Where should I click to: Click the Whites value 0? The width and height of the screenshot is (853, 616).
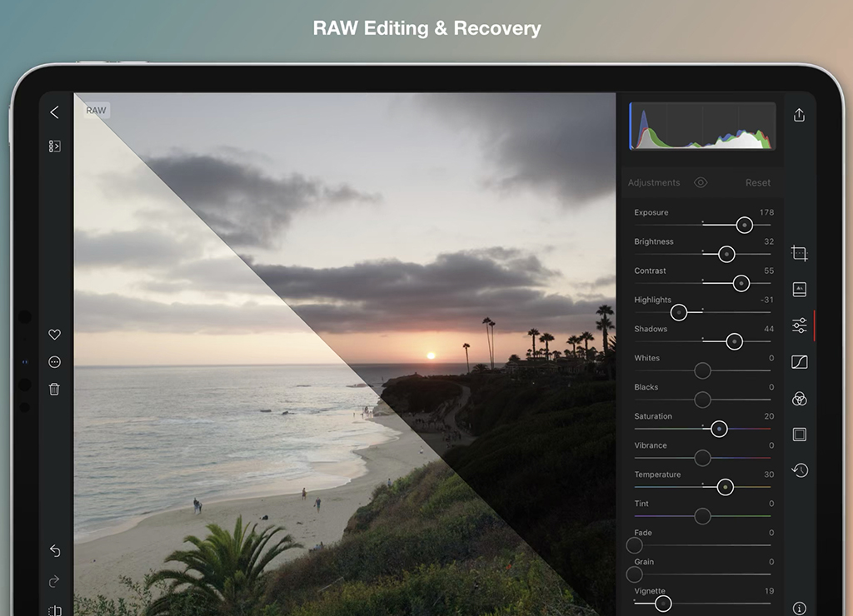771,358
